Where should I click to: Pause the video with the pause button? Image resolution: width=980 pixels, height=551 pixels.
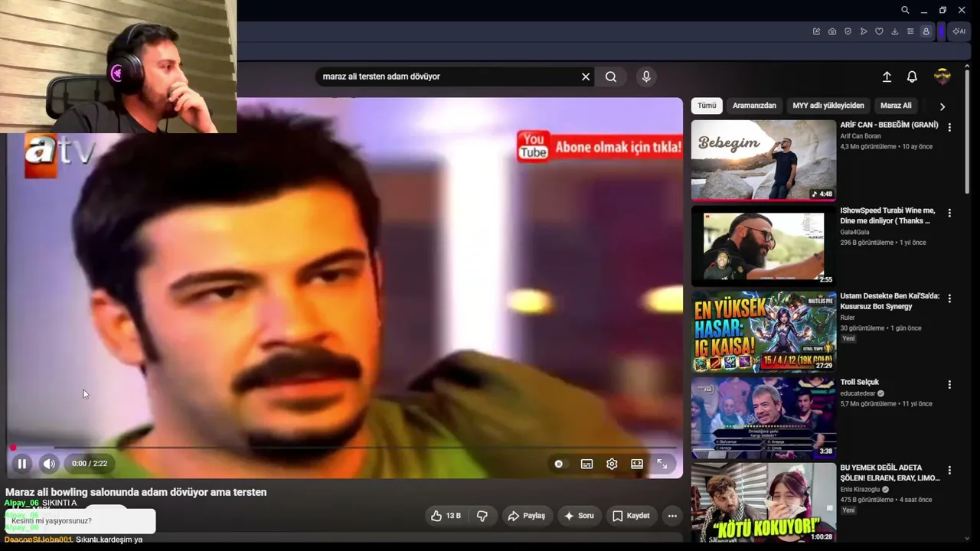pyautogui.click(x=22, y=464)
